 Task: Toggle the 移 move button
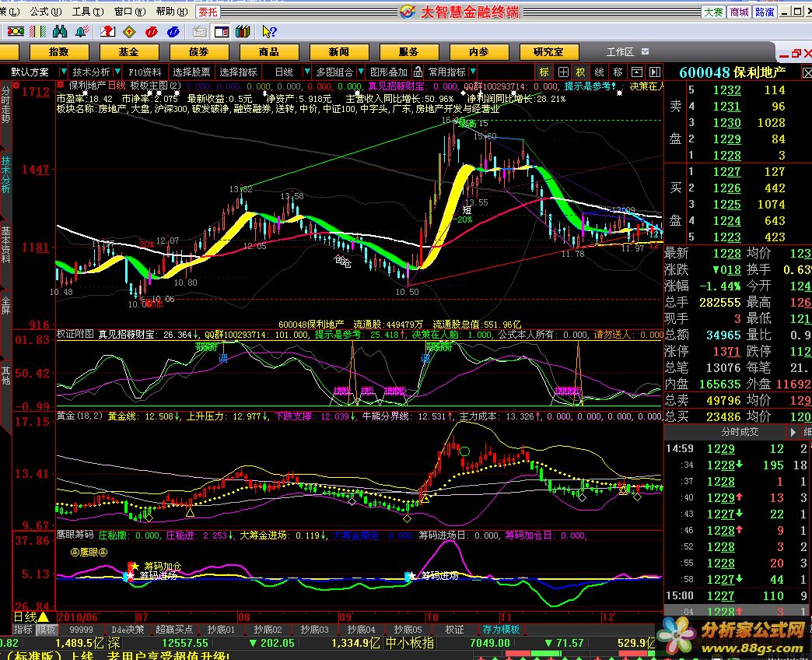618,72
